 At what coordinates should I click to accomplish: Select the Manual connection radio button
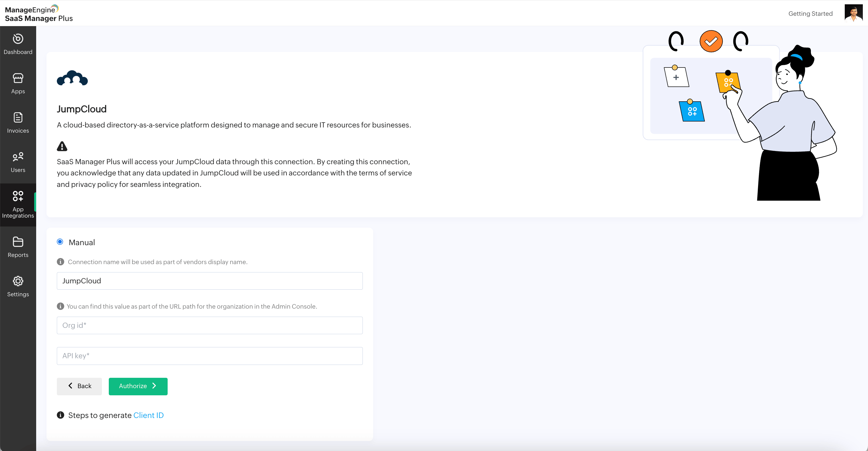coord(60,242)
